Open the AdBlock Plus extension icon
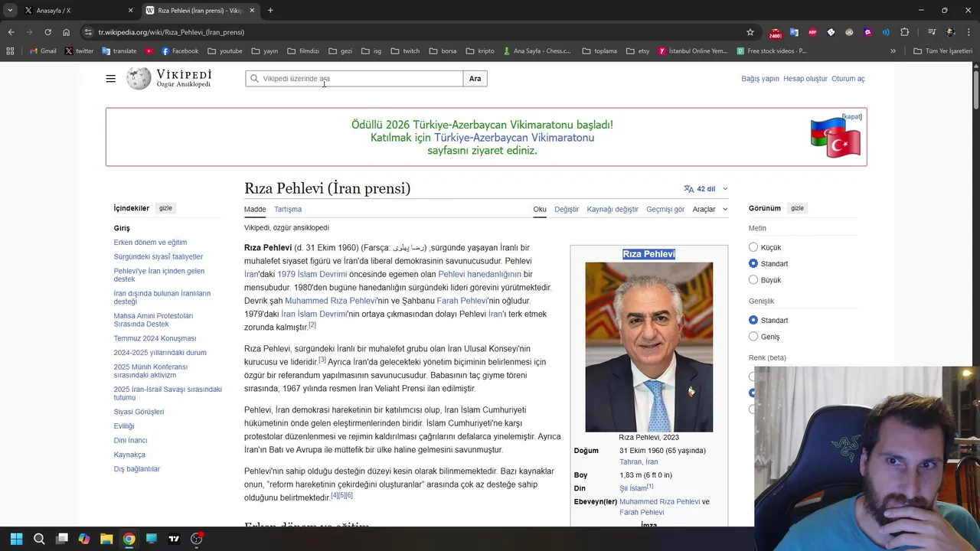 pos(812,32)
